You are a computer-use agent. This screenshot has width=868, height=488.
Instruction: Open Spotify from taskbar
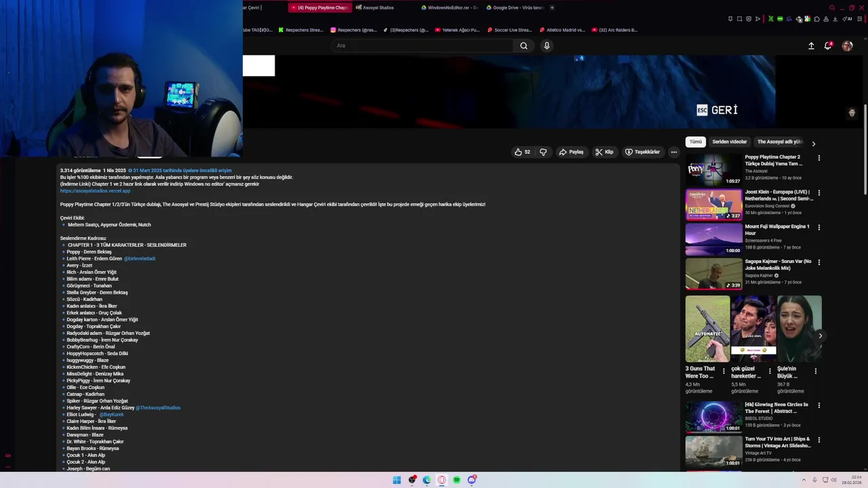point(456,480)
